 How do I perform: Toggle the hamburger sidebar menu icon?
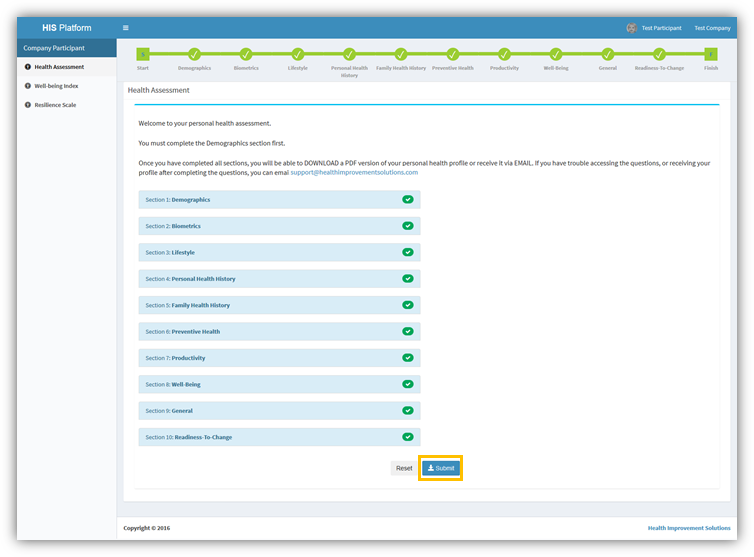click(126, 28)
